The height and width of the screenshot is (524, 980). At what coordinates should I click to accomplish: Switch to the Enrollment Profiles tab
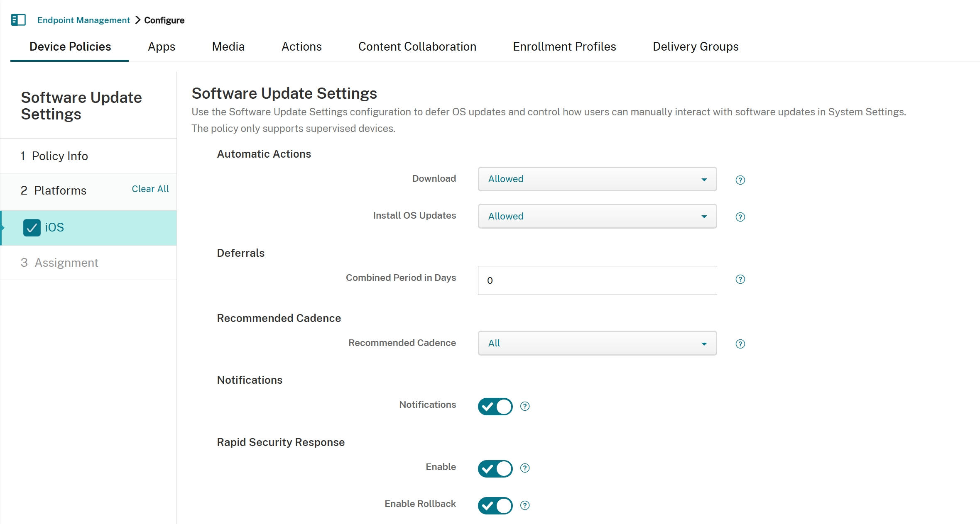click(x=564, y=46)
